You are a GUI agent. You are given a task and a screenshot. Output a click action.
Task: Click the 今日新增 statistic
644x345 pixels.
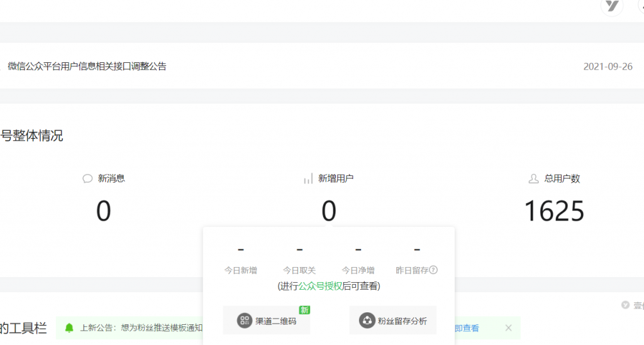(x=241, y=270)
